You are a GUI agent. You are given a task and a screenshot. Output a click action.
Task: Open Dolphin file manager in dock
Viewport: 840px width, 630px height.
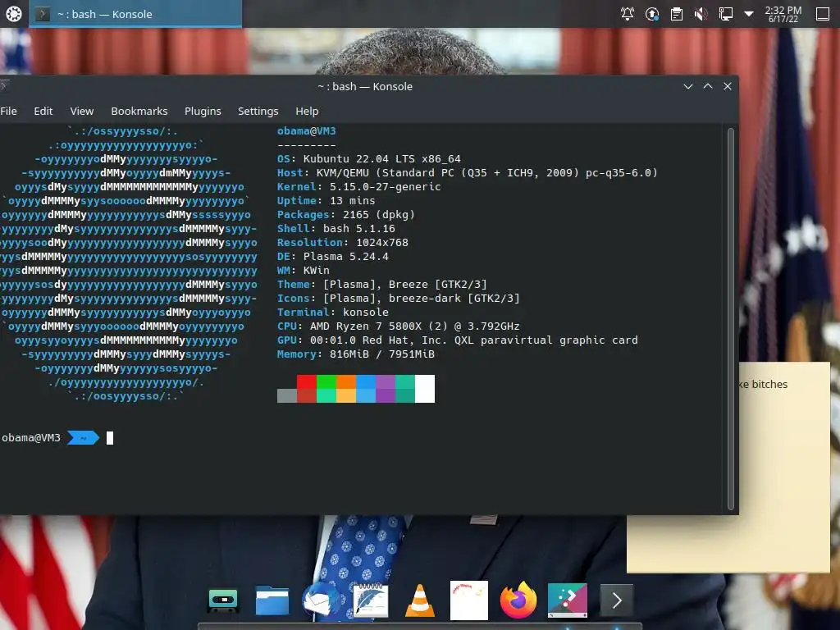tap(272, 600)
